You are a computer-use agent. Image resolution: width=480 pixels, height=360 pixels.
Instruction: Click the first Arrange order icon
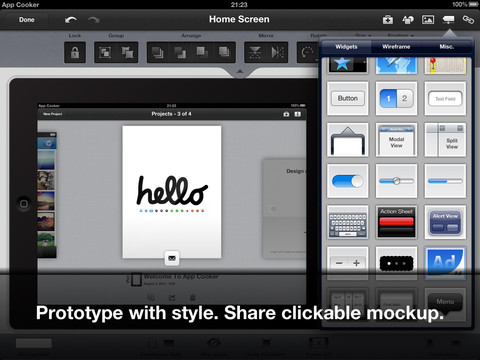[x=158, y=52]
